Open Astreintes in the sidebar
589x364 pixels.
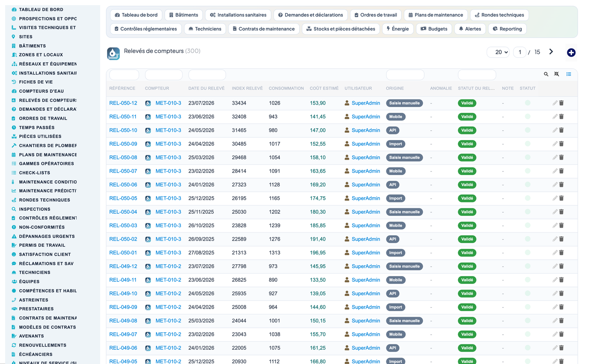click(x=33, y=300)
